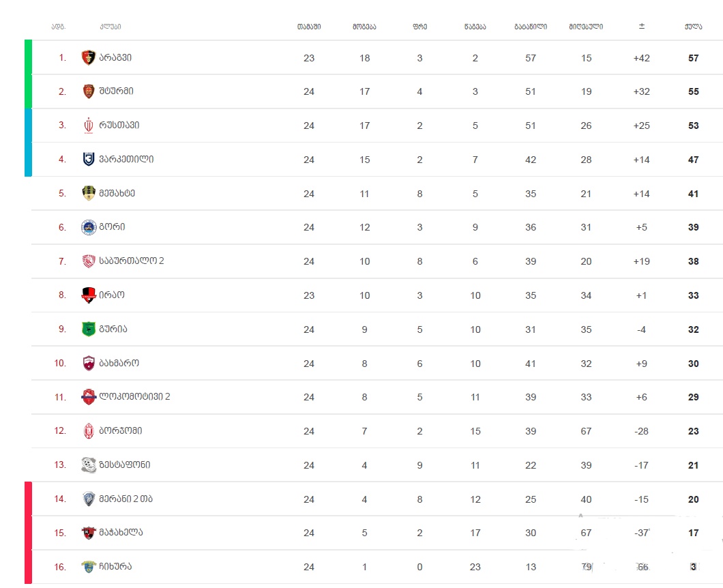Image resolution: width=723 pixels, height=588 pixels.
Task: Click the ირაო (Irao) club crest
Action: (x=88, y=295)
